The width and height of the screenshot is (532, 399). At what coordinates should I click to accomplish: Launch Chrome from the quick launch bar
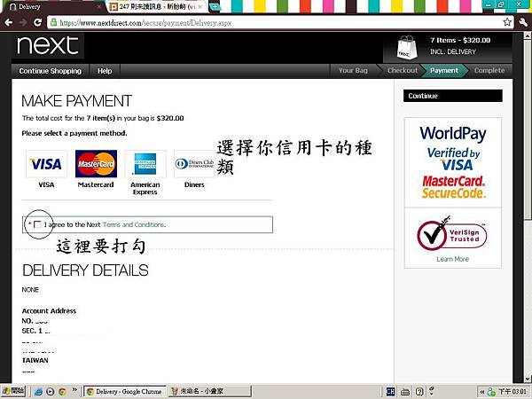coord(62,392)
